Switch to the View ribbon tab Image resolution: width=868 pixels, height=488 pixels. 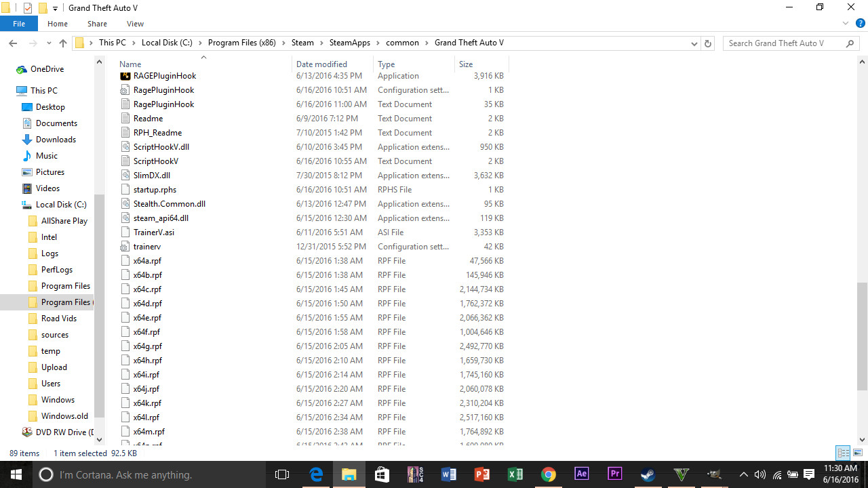click(x=135, y=24)
